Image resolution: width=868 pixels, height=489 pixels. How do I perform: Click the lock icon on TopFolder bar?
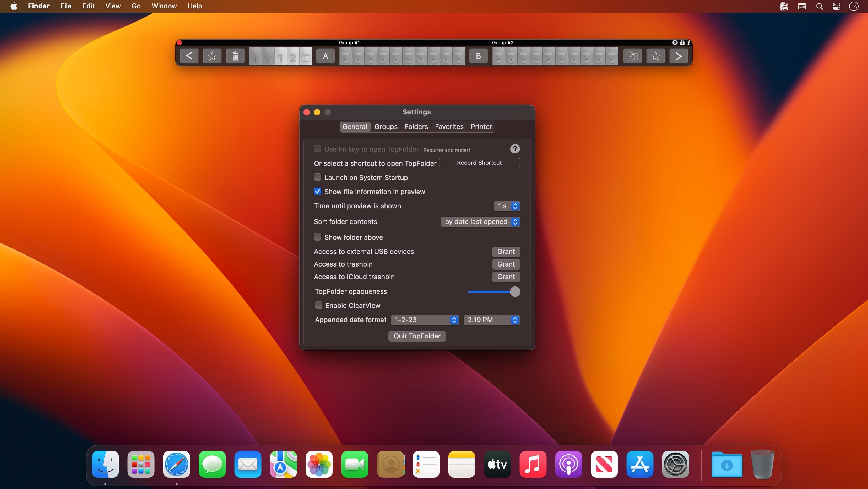click(682, 42)
